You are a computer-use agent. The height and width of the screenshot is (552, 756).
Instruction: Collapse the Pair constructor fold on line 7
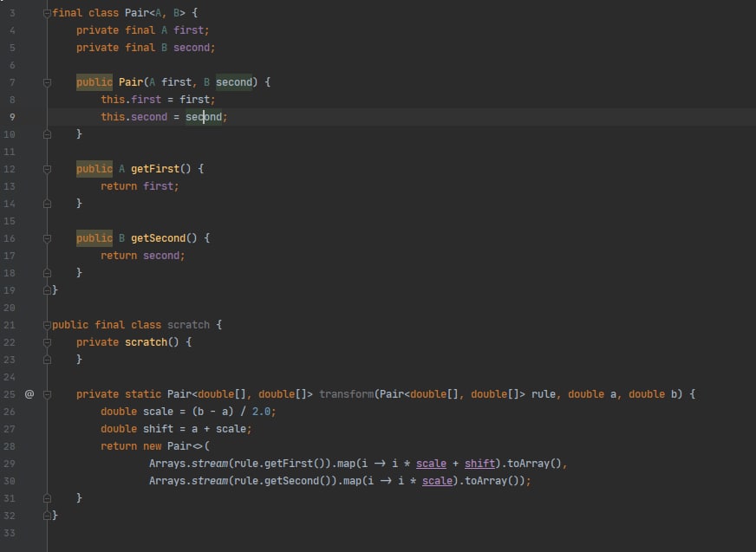point(47,82)
